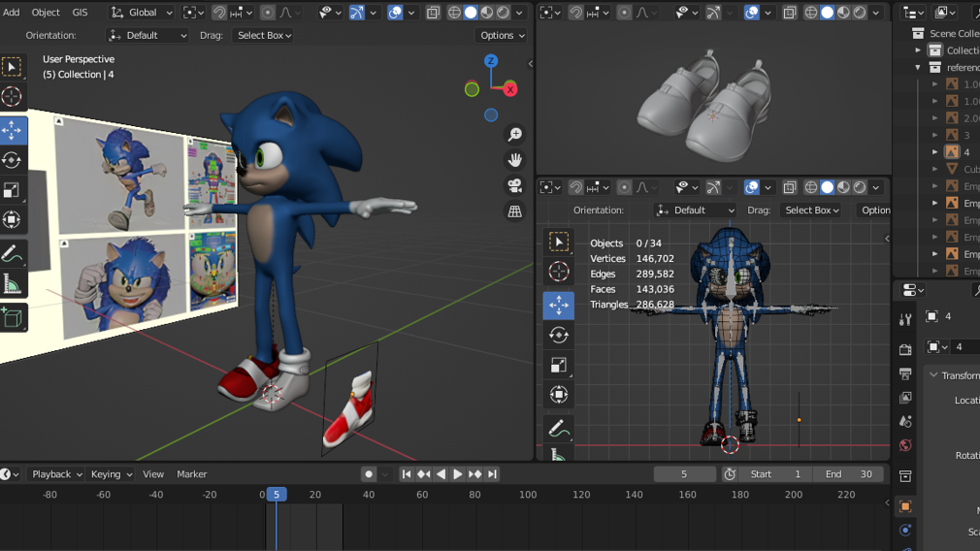Select the Scale tool in main viewport toolbar

pos(12,190)
